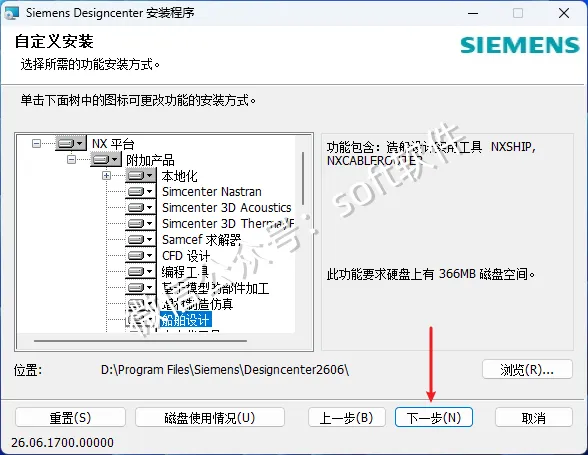Image resolution: width=588 pixels, height=455 pixels.
Task: Select Simcenter 3D Acoustics feature
Action: coord(226,207)
